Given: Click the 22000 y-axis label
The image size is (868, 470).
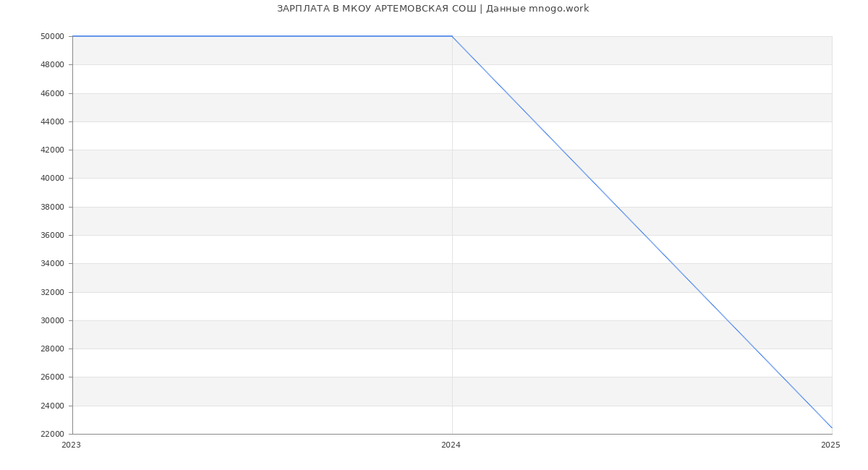Looking at the screenshot, I should [x=53, y=434].
